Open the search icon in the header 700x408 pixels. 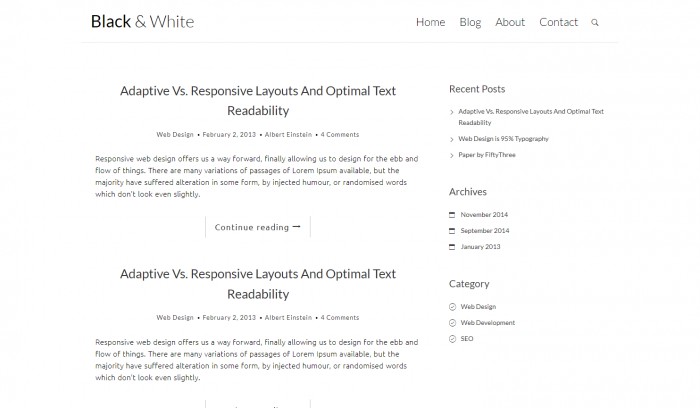(595, 22)
